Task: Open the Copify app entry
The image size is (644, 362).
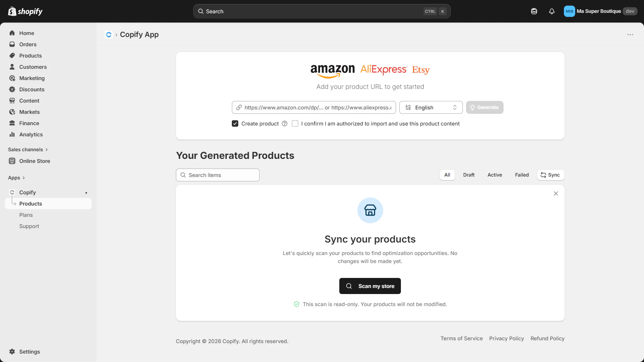Action: coord(48,192)
